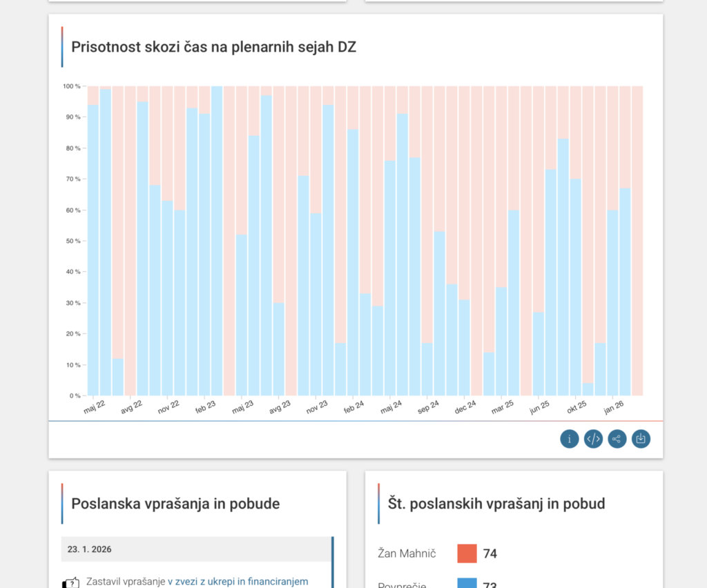Click the "maj 22" axis label
This screenshot has width=707, height=588.
pyautogui.click(x=94, y=406)
